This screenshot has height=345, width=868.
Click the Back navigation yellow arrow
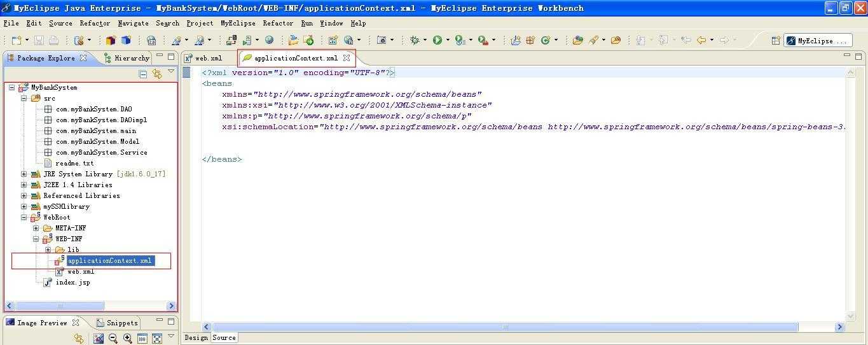tap(701, 40)
